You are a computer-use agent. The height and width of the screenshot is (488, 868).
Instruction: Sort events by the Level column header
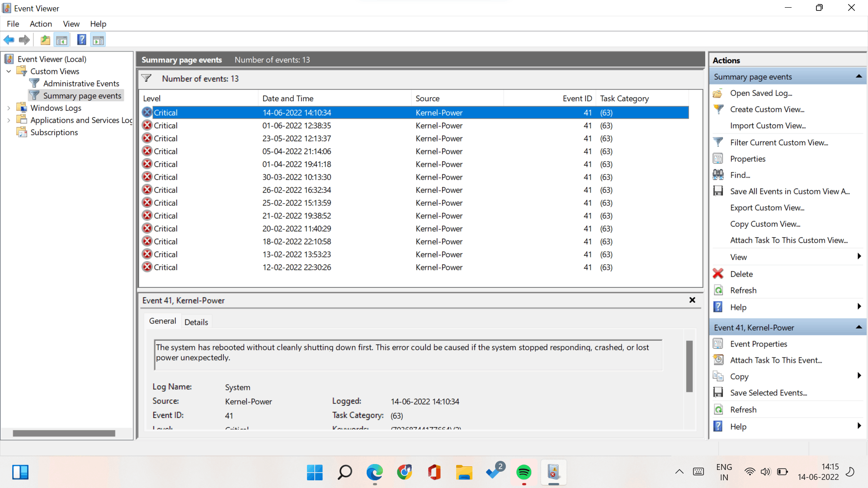[x=199, y=99]
